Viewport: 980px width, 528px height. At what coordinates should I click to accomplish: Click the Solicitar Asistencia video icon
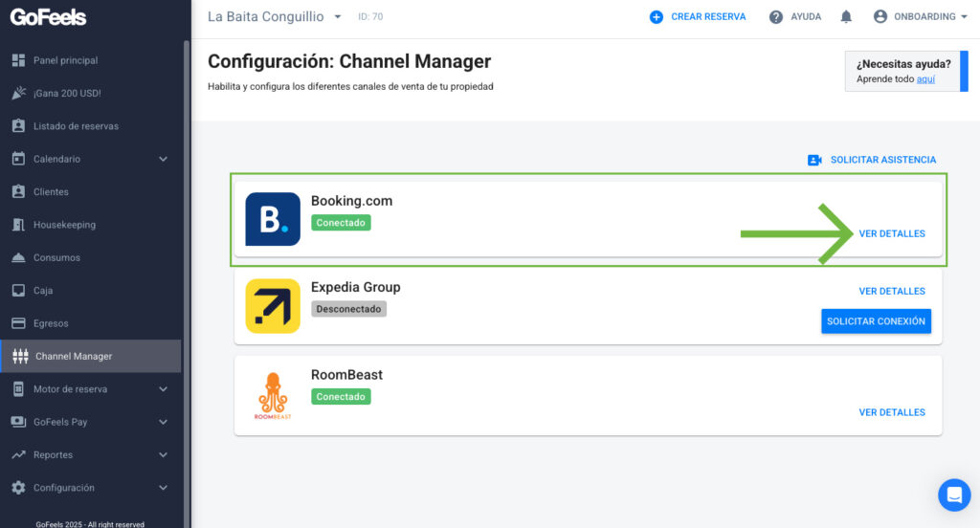click(814, 160)
